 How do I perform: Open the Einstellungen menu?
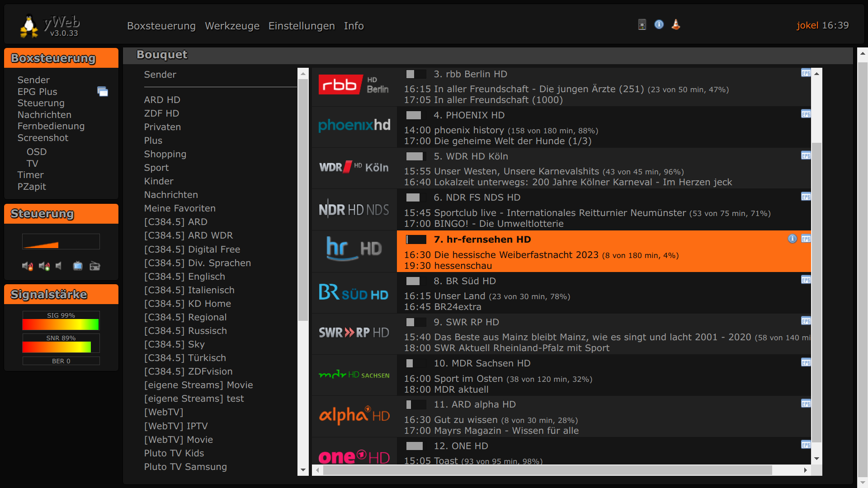coord(302,26)
